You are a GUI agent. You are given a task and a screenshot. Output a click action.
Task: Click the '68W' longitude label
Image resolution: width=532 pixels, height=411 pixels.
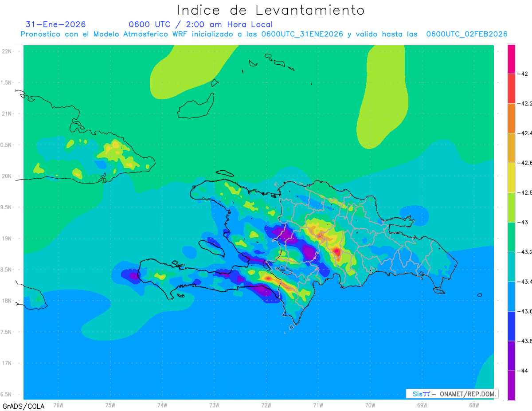coord(474,405)
